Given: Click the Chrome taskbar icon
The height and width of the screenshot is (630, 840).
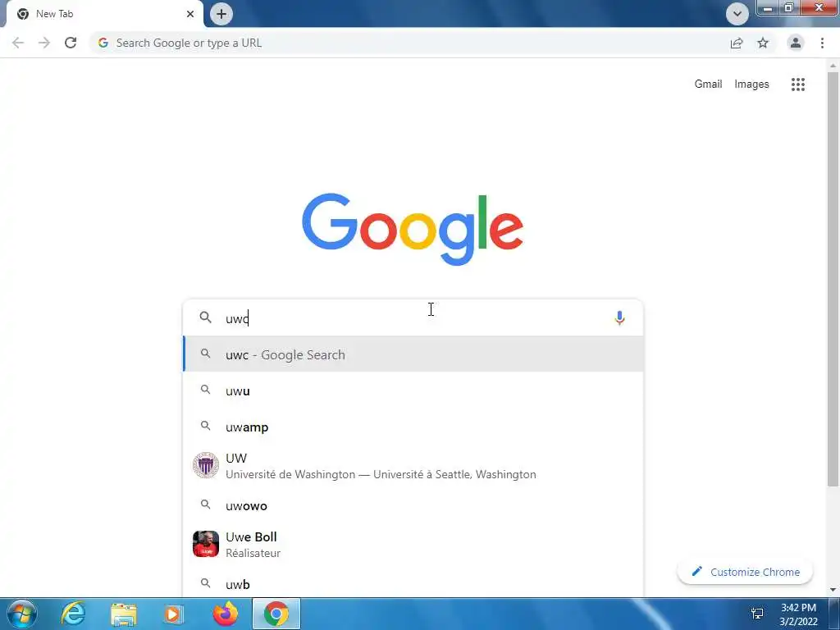Looking at the screenshot, I should (276, 614).
